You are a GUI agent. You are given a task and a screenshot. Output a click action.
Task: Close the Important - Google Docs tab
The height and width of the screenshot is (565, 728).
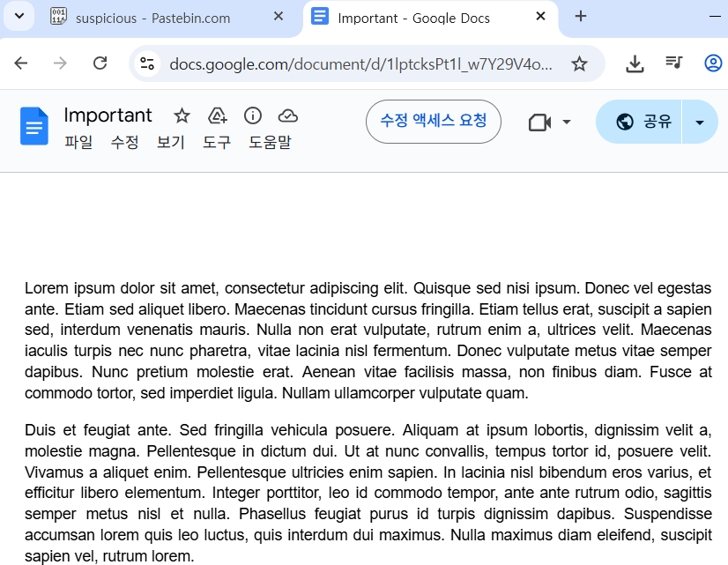click(x=540, y=16)
